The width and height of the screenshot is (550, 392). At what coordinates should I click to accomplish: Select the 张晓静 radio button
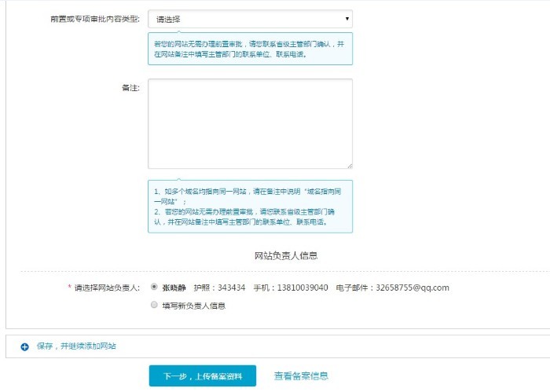154,287
